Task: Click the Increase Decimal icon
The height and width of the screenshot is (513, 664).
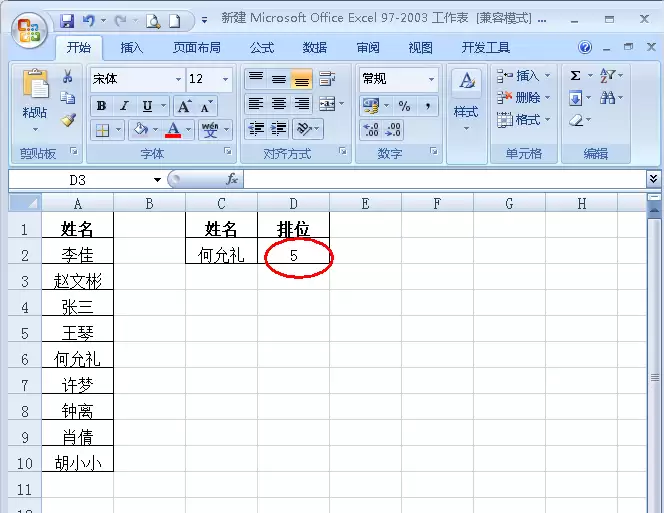Action: click(371, 129)
